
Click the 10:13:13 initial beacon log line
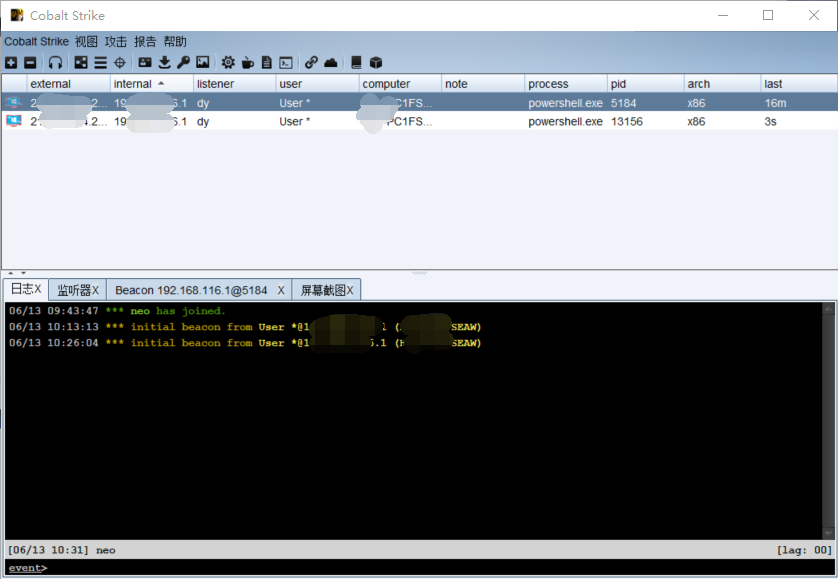pyautogui.click(x=245, y=327)
